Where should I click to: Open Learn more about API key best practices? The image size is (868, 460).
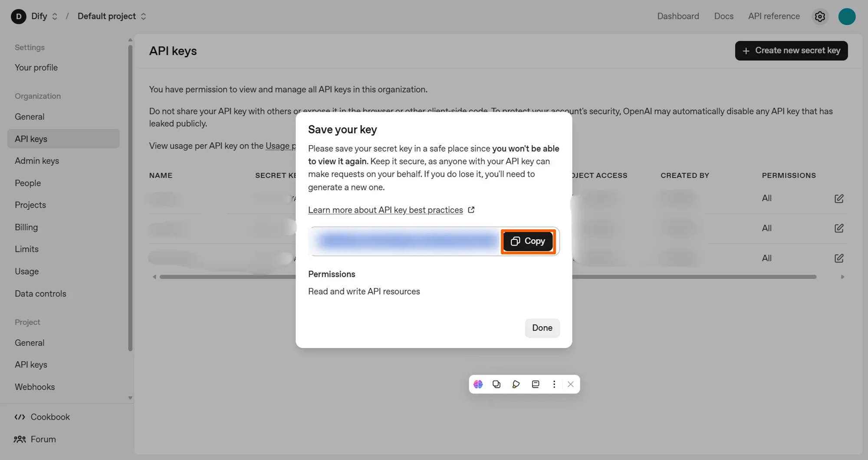385,210
